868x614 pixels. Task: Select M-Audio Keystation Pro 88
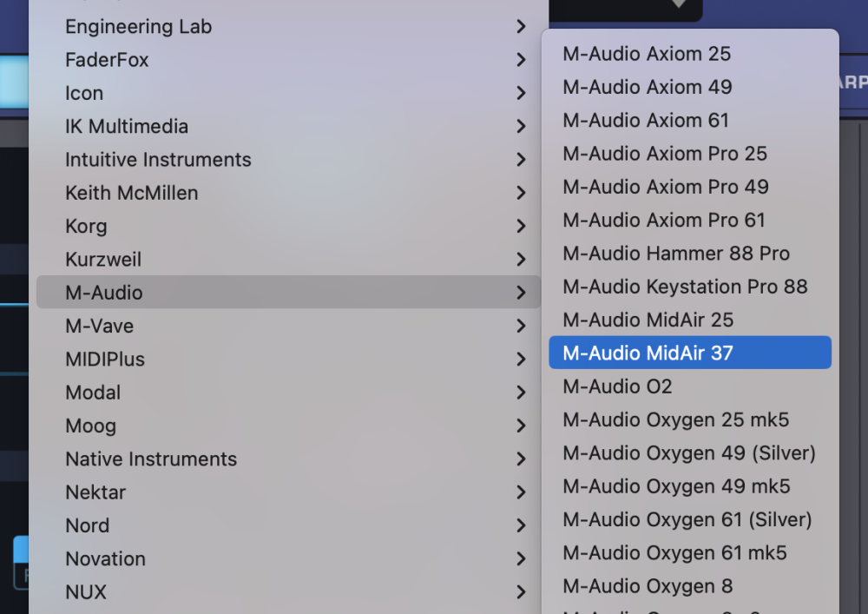685,287
